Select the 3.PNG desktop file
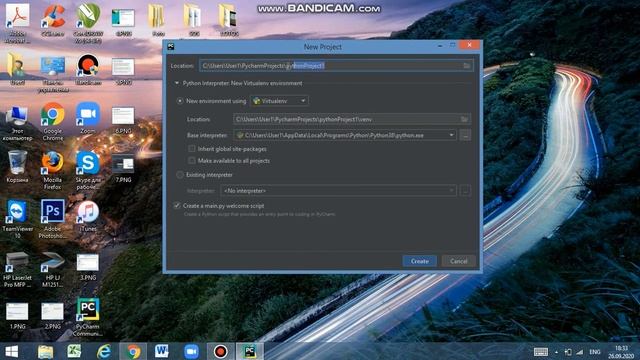Image resolution: width=640 pixels, height=360 pixels. [88, 267]
